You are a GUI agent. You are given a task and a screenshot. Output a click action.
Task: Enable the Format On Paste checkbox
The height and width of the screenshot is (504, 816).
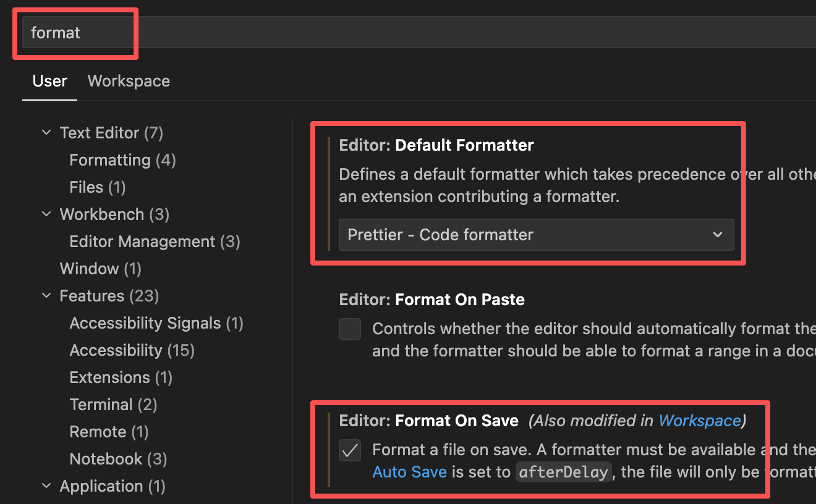350,329
